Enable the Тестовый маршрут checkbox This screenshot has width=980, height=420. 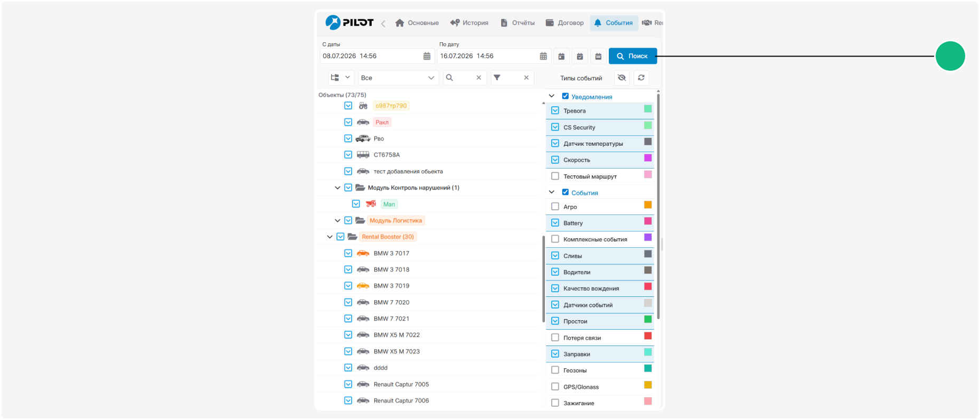point(555,176)
